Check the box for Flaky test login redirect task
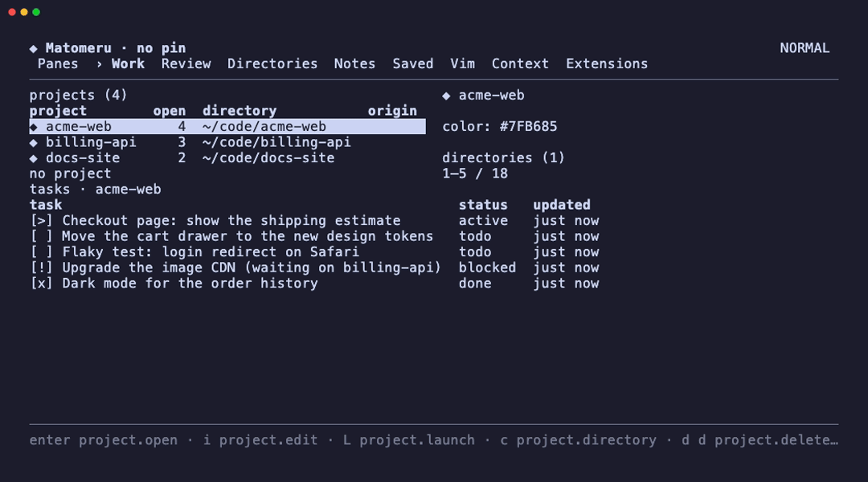Screen dimensions: 868x482 (42, 251)
